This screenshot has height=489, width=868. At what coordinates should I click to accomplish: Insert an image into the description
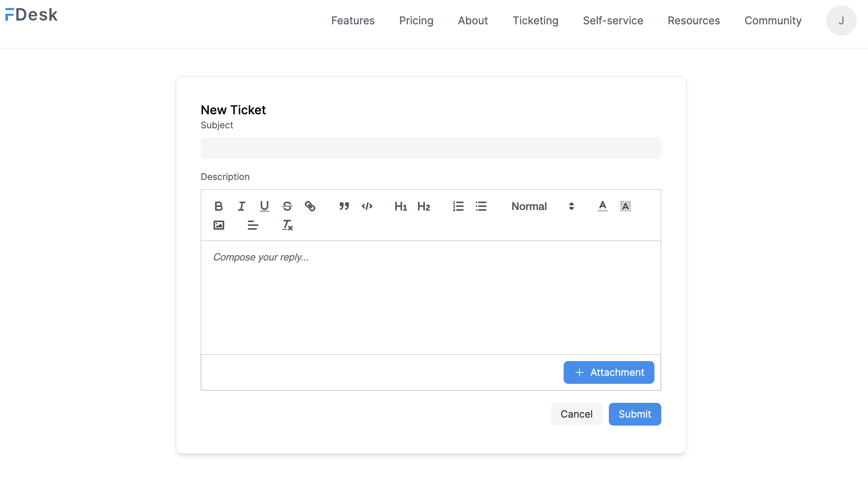[219, 225]
